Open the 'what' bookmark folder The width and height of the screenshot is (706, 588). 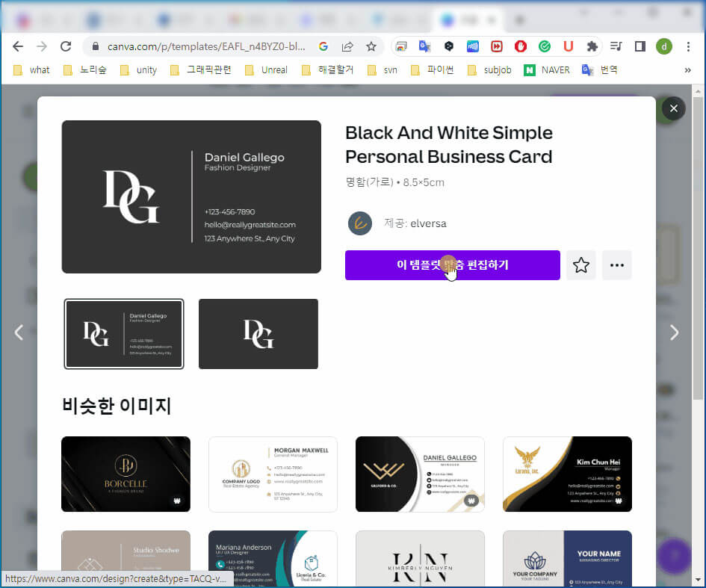point(31,70)
